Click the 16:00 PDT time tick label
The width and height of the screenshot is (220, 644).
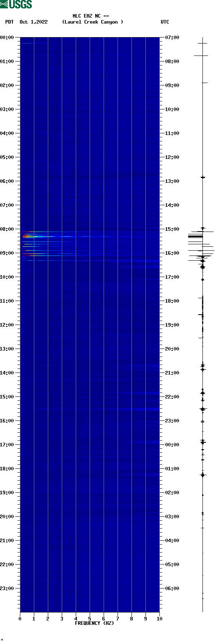point(7,421)
